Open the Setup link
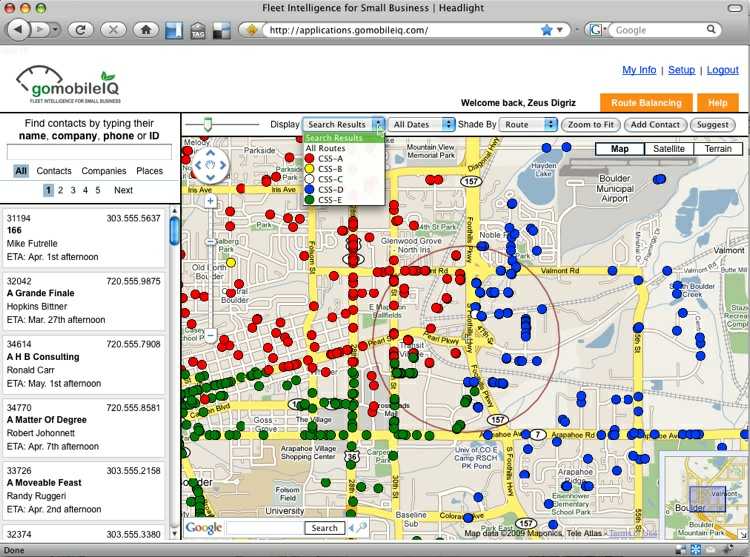Viewport: 750px width, 557px height. tap(681, 70)
